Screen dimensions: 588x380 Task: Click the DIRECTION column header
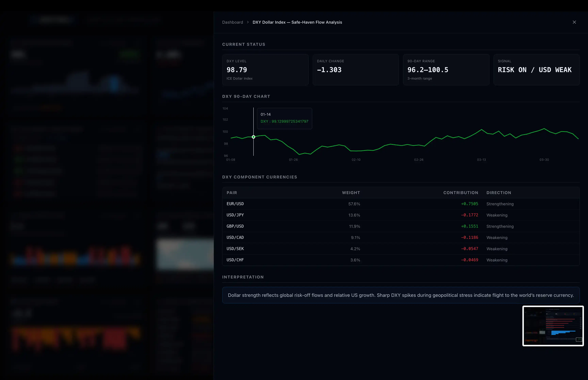click(x=499, y=193)
